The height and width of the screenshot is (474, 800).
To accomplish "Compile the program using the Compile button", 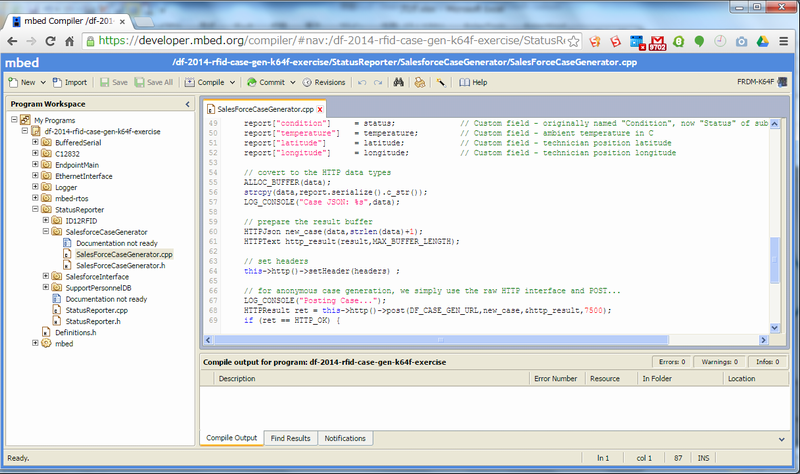I will click(x=204, y=82).
